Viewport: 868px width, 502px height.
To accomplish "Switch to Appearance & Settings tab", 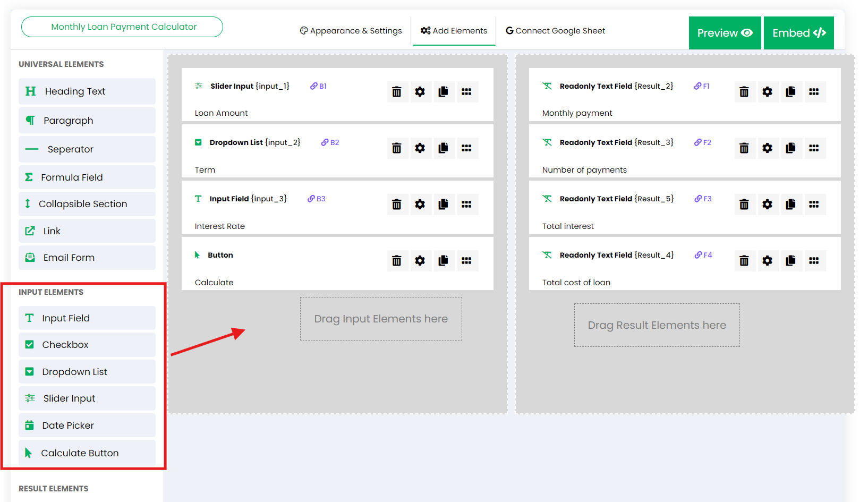I will pyautogui.click(x=351, y=31).
